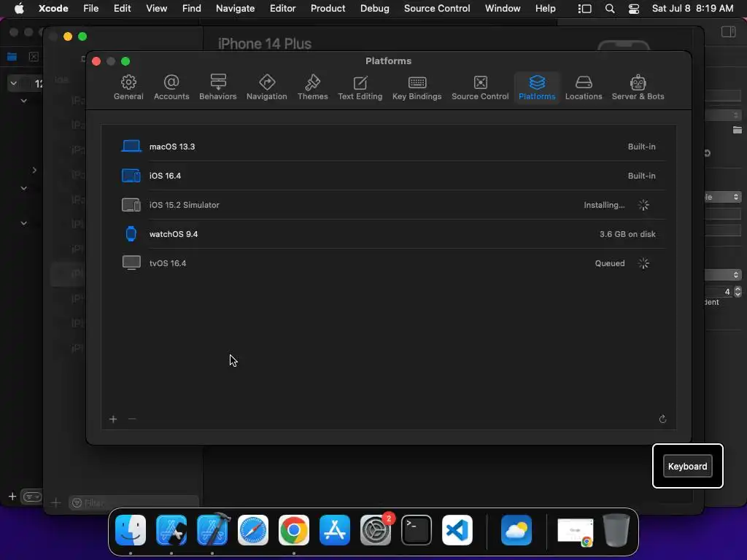
Task: Open Weather app from the Dock
Action: pos(516,530)
